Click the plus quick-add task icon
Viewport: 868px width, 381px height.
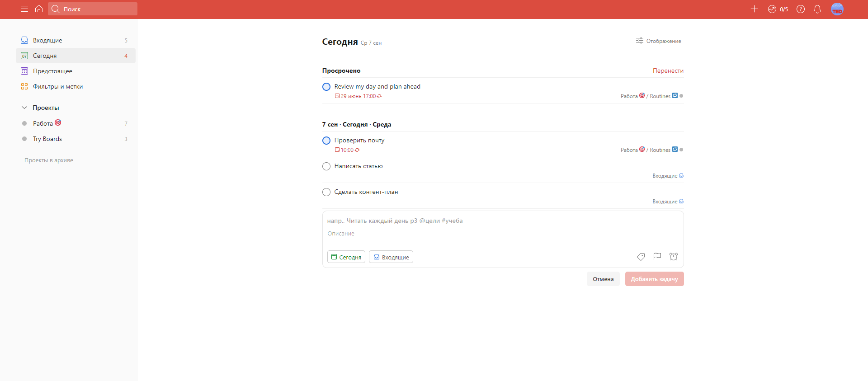(x=754, y=9)
